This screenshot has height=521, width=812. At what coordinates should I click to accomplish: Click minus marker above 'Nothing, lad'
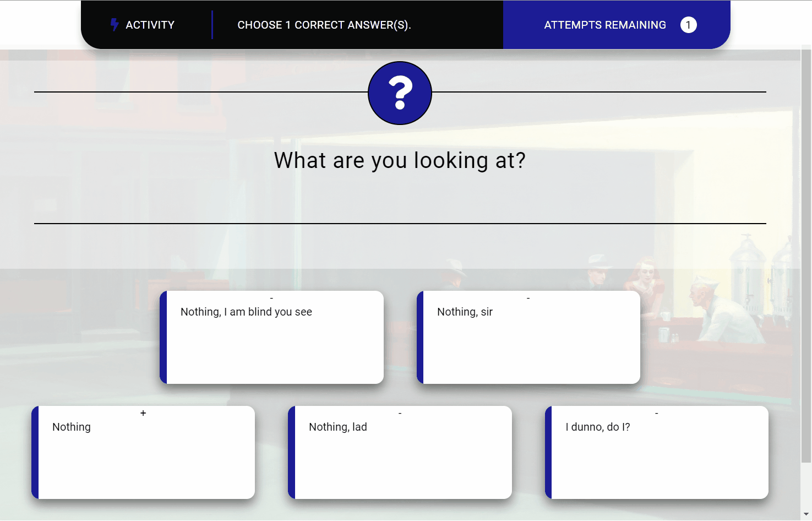[400, 413]
